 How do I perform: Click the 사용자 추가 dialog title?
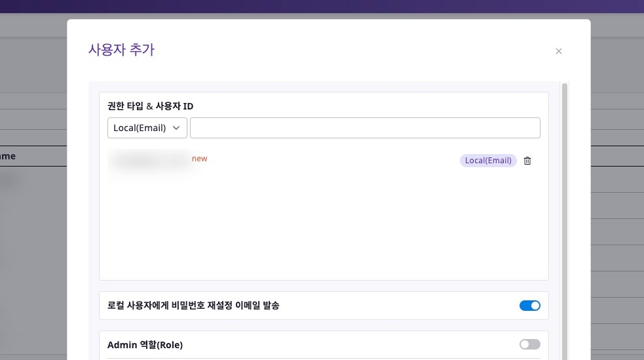121,50
